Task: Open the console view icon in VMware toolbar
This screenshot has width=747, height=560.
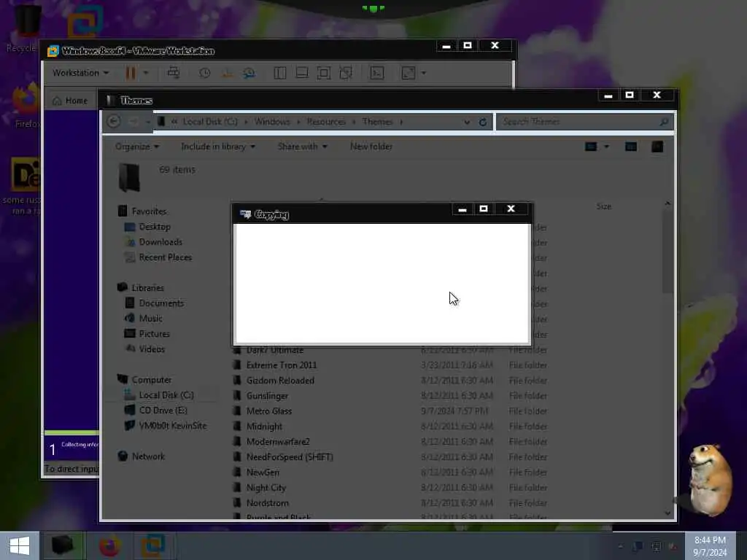Action: [x=377, y=73]
